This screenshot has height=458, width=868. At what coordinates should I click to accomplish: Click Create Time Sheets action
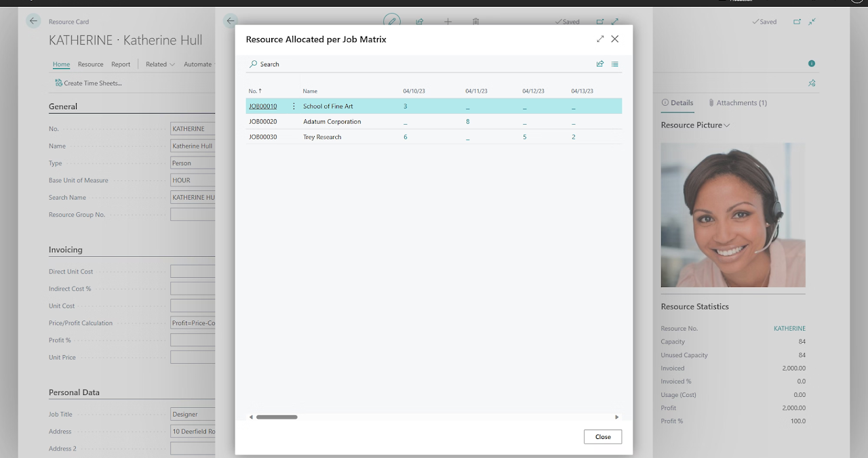[x=88, y=83]
